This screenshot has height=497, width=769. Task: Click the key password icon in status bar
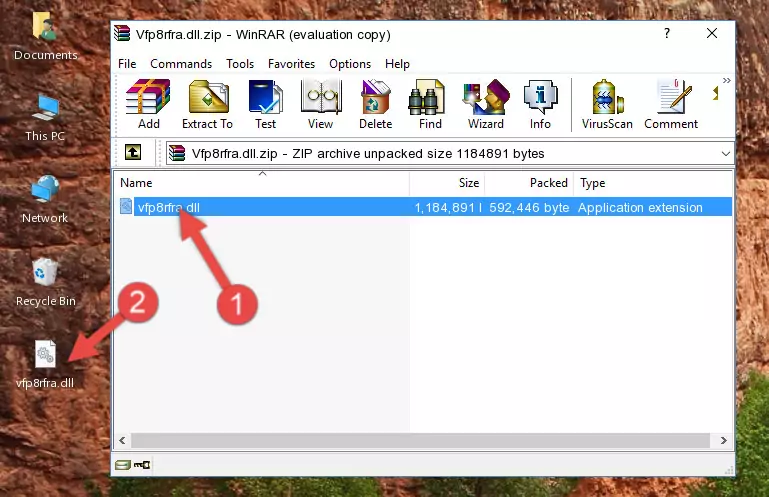tap(142, 465)
